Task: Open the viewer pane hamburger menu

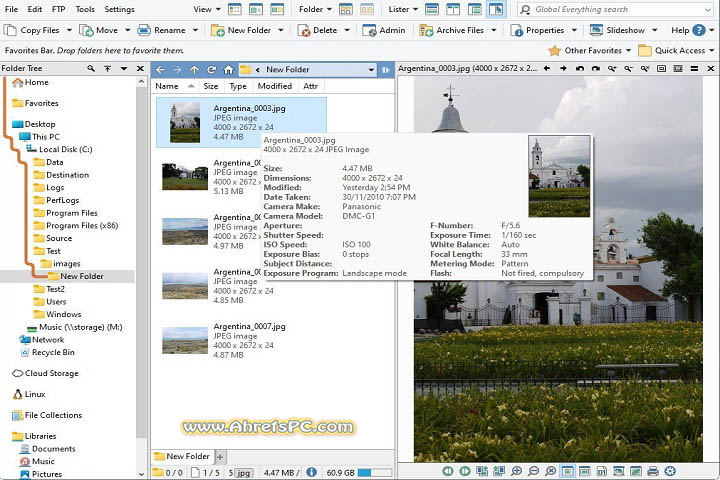Action: pyautogui.click(x=694, y=68)
